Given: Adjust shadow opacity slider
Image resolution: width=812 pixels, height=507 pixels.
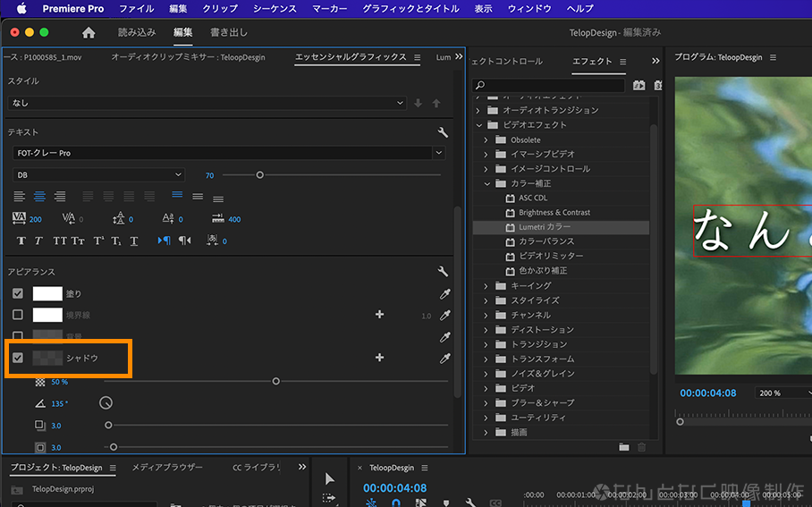Looking at the screenshot, I should click(x=276, y=381).
